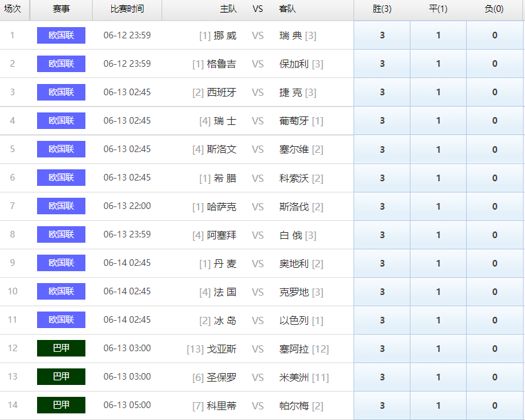The width and height of the screenshot is (525, 420).
Task: Pick loss (0) for 斯洛文 vs 塞尔维
Action: 495,149
